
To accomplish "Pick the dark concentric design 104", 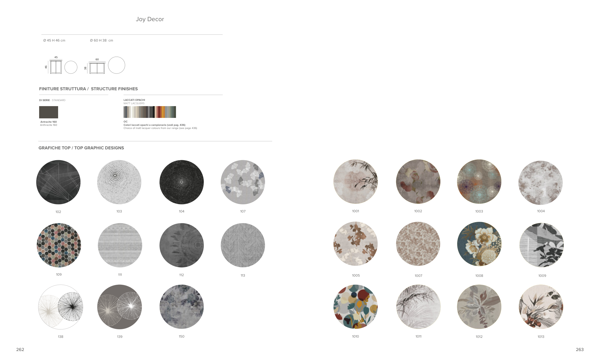I will [182, 182].
